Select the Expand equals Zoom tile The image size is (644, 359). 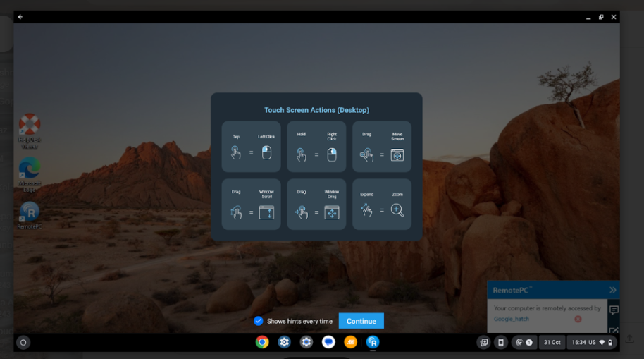click(381, 204)
